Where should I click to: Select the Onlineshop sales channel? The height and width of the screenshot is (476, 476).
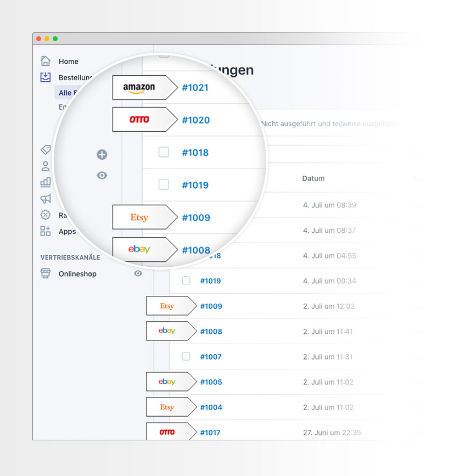(x=77, y=274)
